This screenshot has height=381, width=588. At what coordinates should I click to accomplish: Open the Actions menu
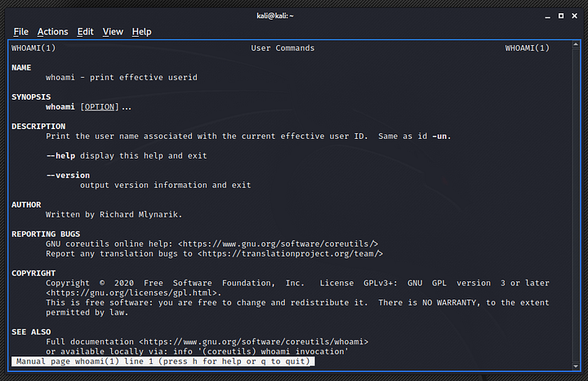click(x=52, y=32)
